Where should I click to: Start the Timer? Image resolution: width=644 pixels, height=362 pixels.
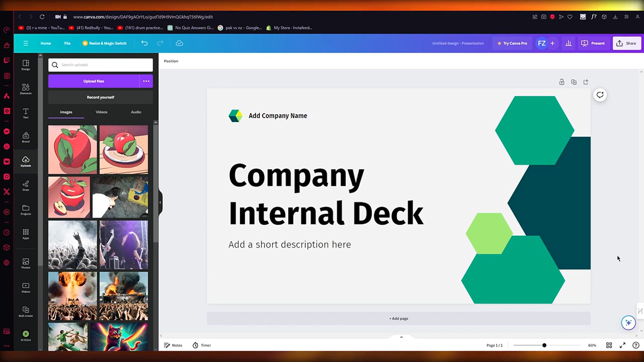(x=202, y=345)
